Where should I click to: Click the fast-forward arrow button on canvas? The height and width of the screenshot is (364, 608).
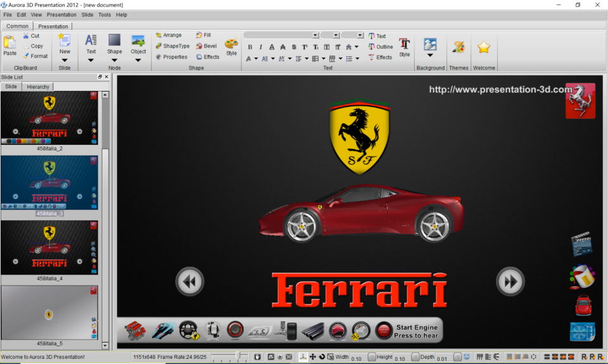point(510,282)
